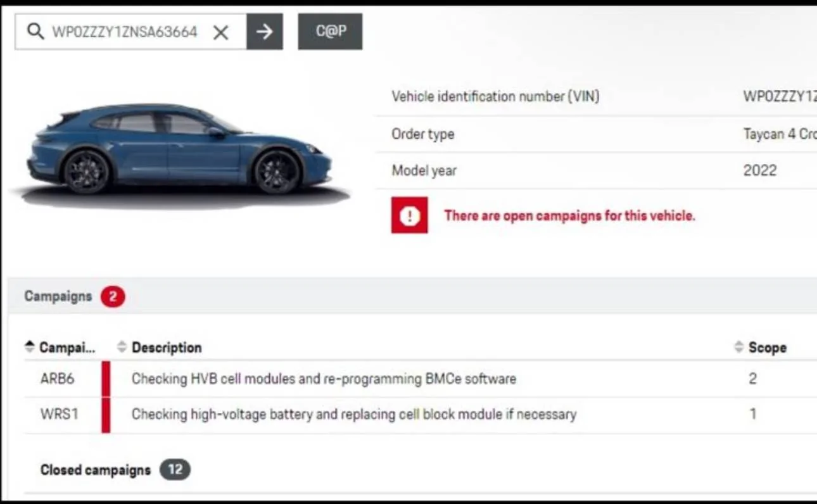817x504 pixels.
Task: Click the 'Model year' label
Action: [424, 170]
